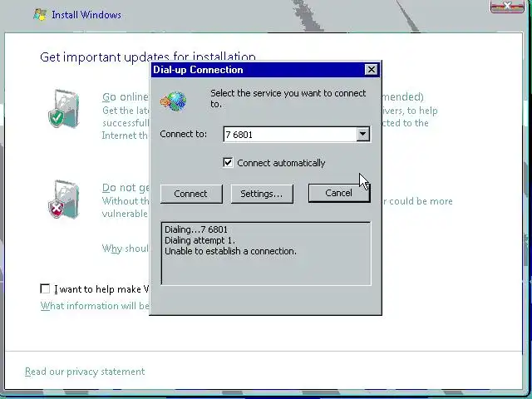
Task: Choose Go online to get updates option
Action: 126,97
